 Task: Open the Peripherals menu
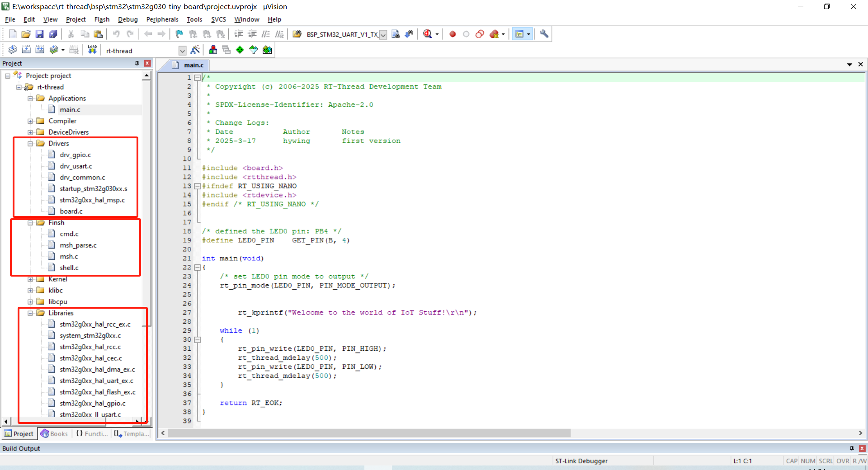click(x=162, y=19)
